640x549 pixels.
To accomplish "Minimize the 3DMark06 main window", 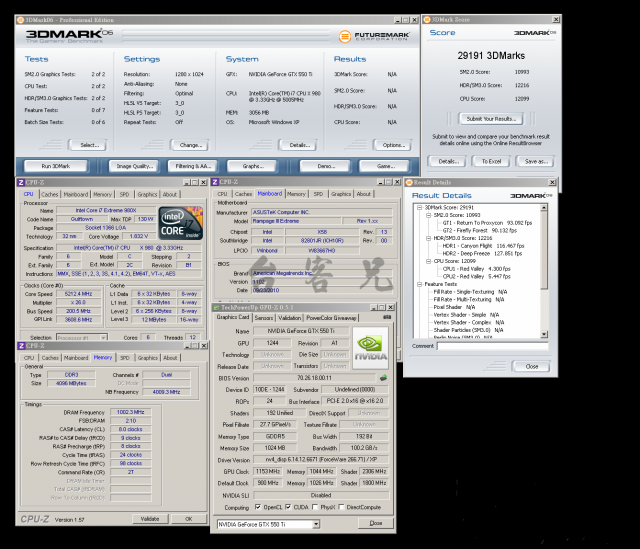I will (x=398, y=20).
